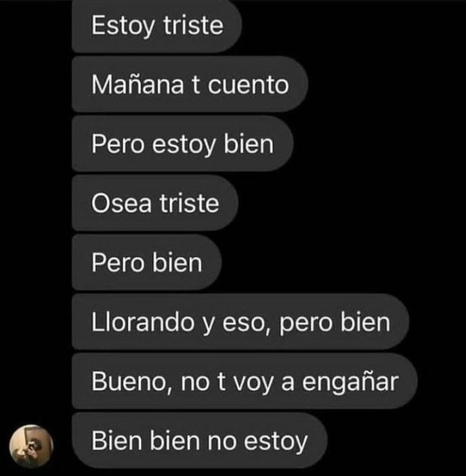Click 'estoy' in the last message bubble
This screenshot has height=476, width=466.
click(x=276, y=442)
